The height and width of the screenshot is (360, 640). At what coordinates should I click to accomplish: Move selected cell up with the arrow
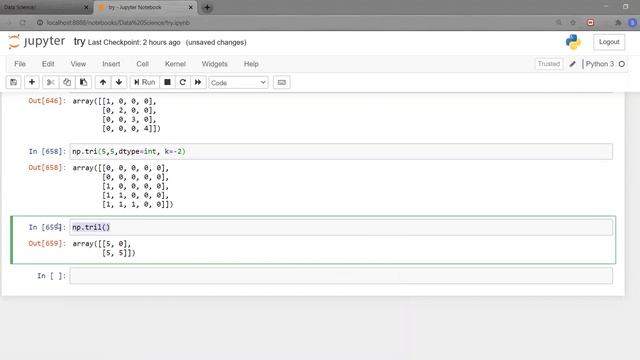pyautogui.click(x=103, y=82)
